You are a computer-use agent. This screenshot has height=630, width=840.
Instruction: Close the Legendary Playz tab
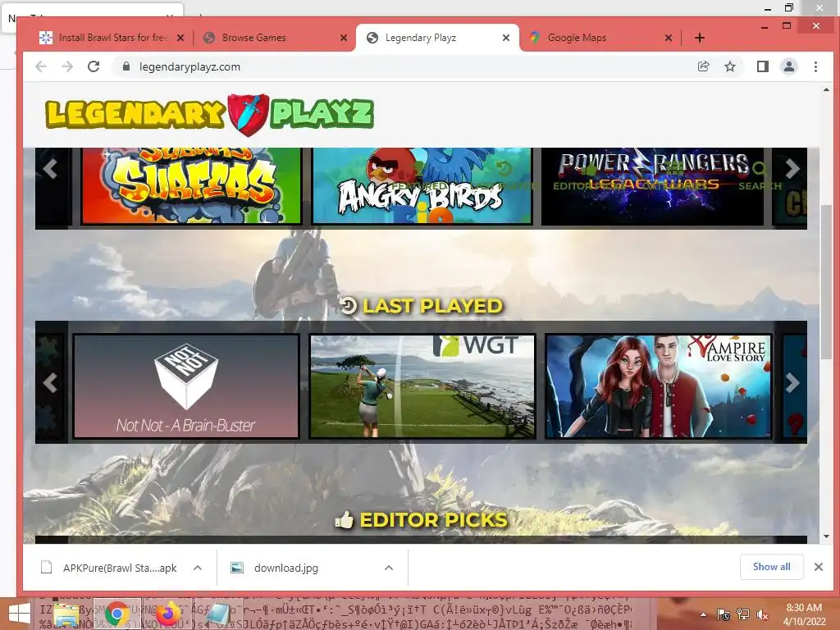coord(505,38)
